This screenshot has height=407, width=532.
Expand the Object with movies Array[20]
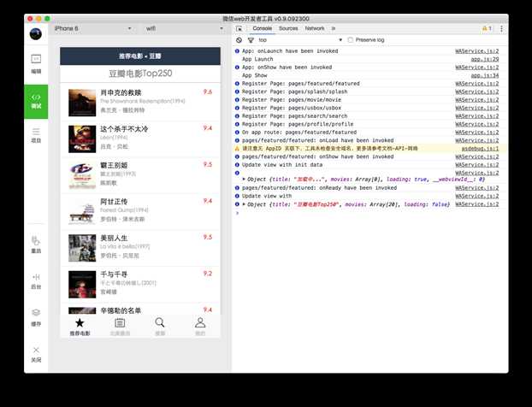pos(244,204)
